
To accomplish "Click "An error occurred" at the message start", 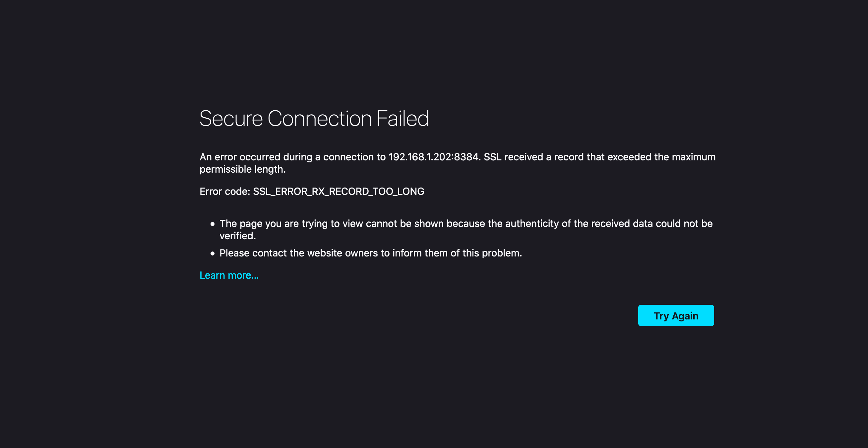I will pyautogui.click(x=240, y=157).
